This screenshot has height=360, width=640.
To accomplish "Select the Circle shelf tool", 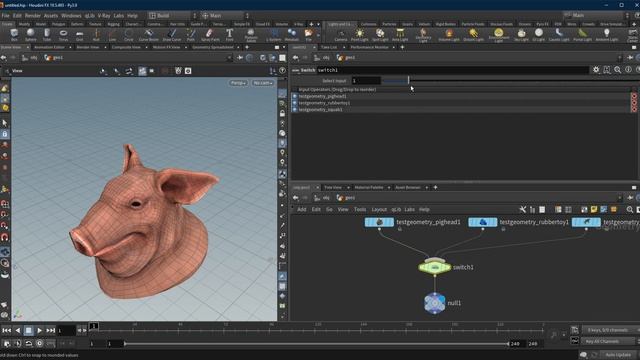I will 129,35.
